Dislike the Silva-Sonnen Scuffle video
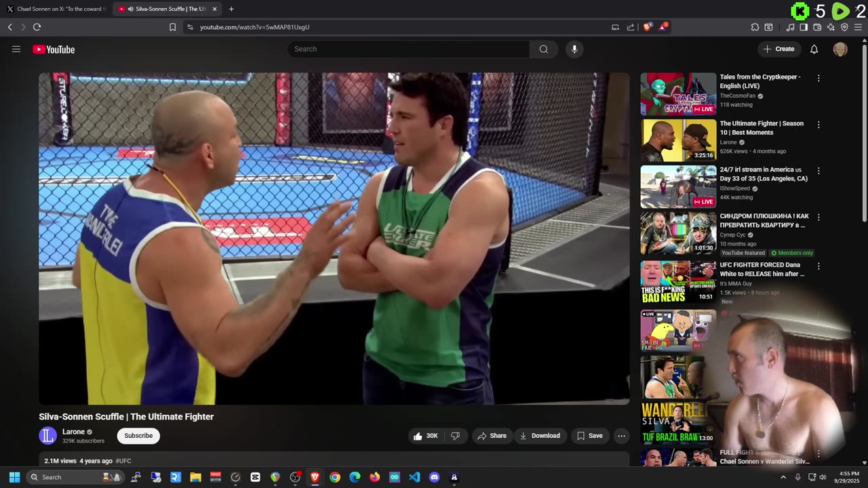 (x=456, y=436)
